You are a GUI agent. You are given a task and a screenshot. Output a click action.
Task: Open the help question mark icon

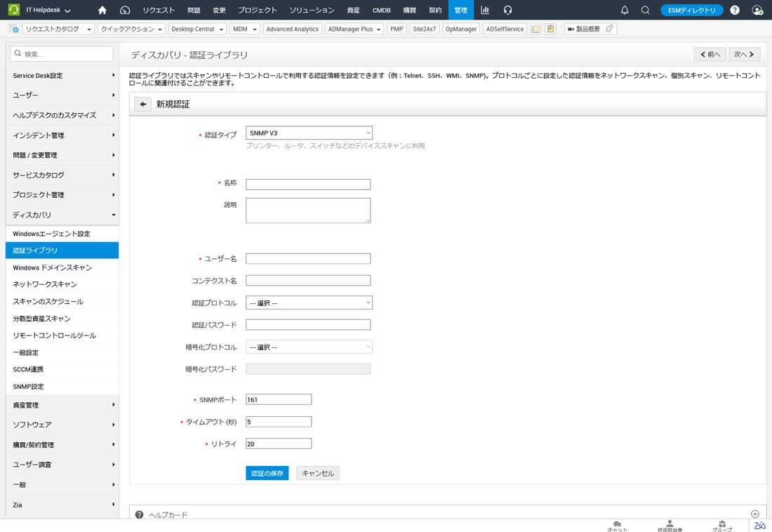coord(735,10)
